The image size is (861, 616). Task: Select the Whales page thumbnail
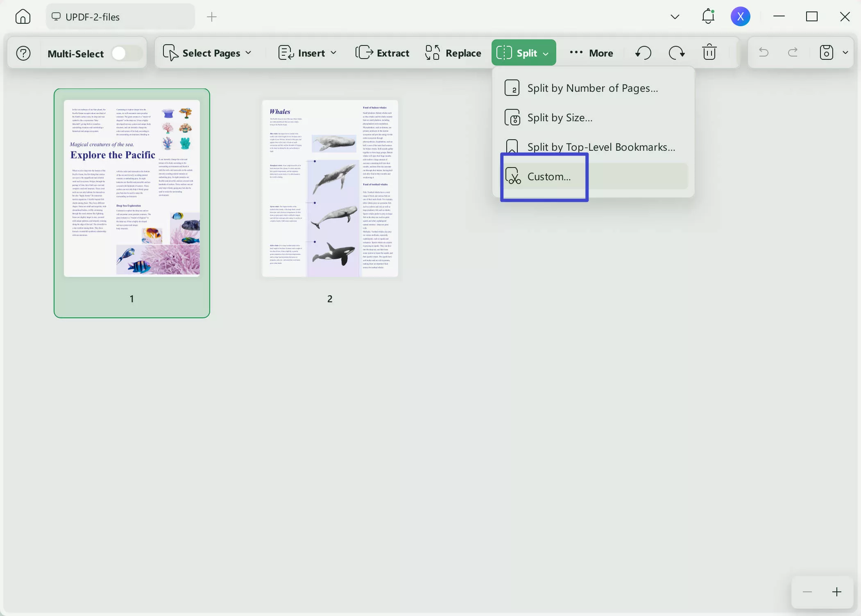pos(330,189)
